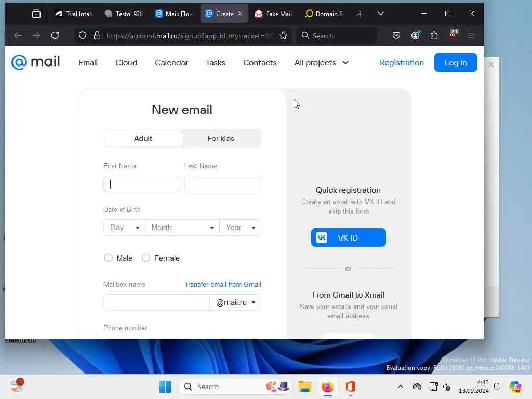
Task: Open the Office app in taskbar
Action: [x=350, y=387]
